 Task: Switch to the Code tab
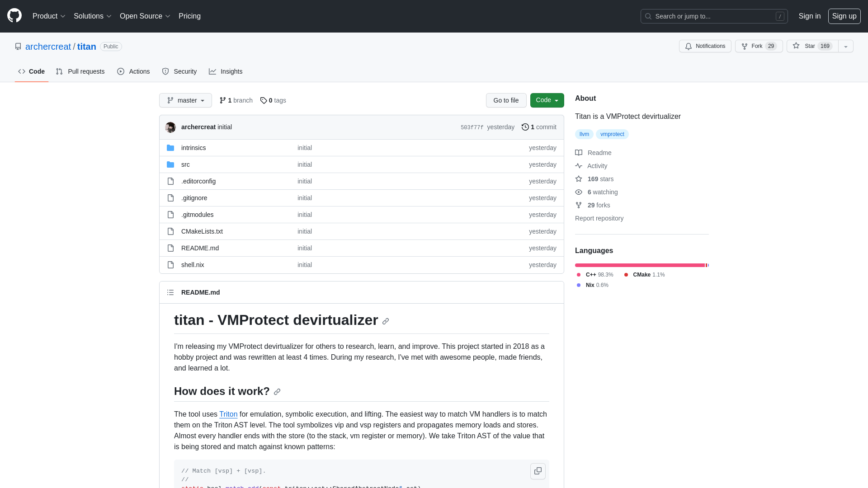pyautogui.click(x=32, y=71)
